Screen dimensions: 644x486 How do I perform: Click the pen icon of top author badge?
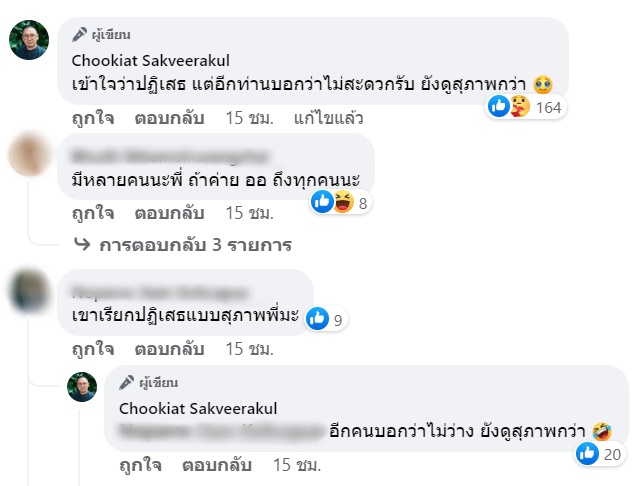78,35
